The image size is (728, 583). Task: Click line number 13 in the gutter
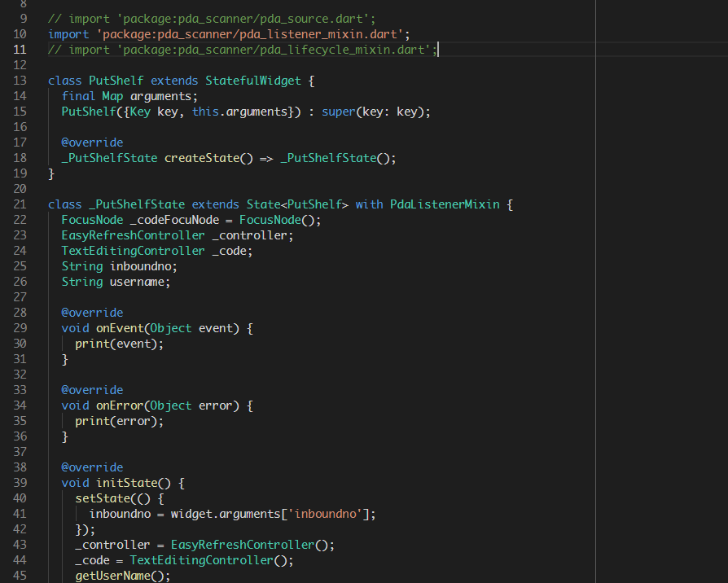point(20,81)
